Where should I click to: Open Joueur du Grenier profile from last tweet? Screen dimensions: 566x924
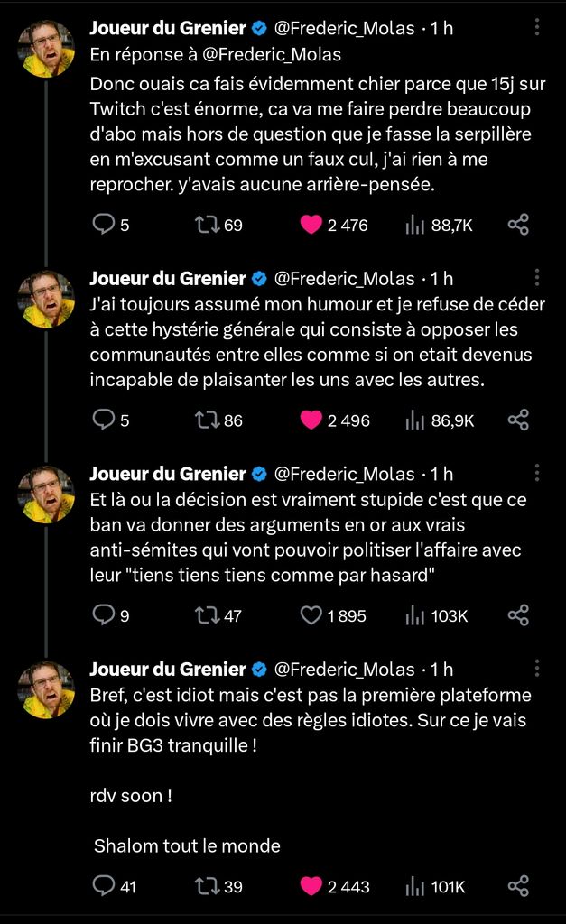[167, 669]
